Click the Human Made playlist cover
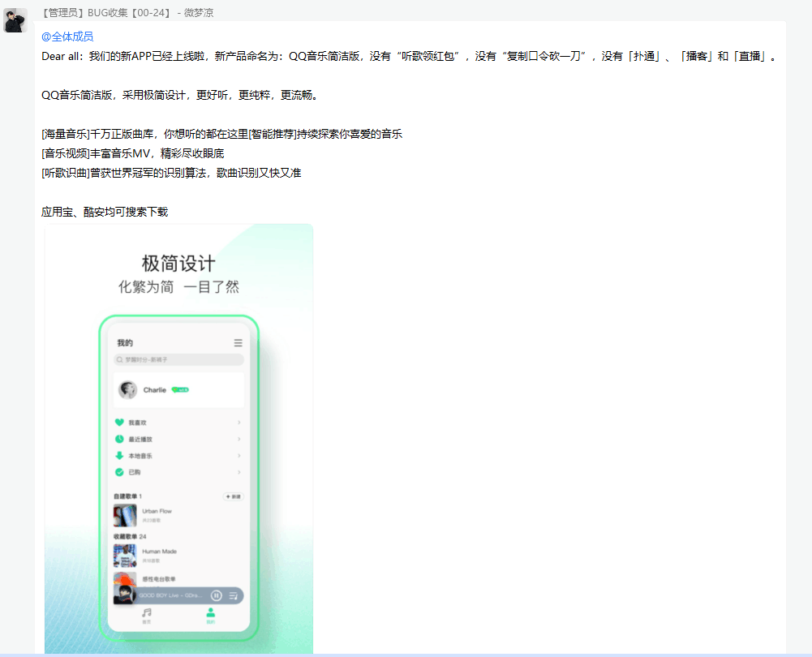The width and height of the screenshot is (812, 657). pos(125,556)
